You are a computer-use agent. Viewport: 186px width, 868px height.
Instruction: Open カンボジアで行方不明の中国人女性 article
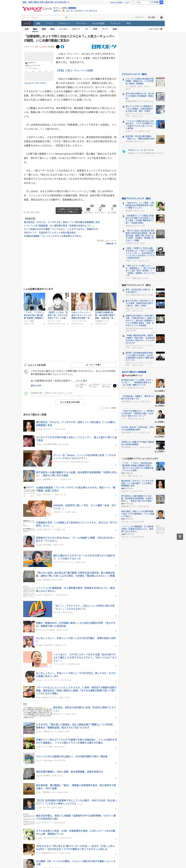76,439
